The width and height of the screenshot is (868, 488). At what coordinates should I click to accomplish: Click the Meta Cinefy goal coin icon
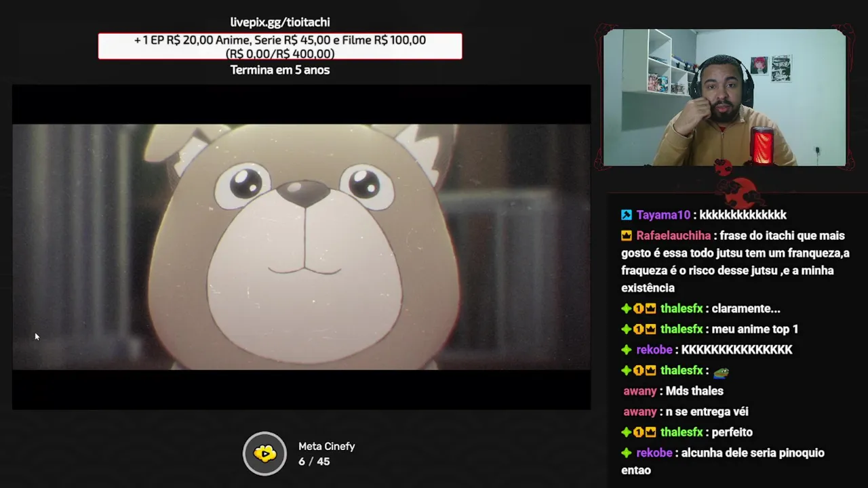pyautogui.click(x=265, y=453)
